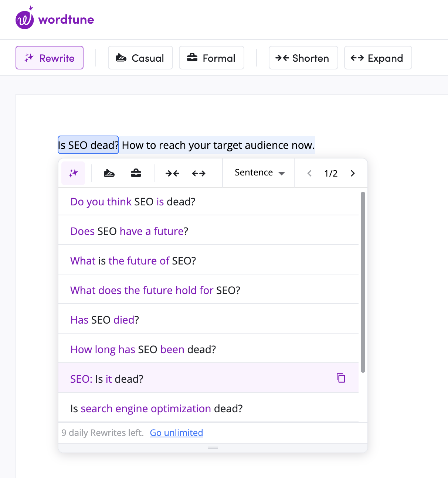Screen dimensions: 448x478
Task: Select the Formal briefcase icon in the popup
Action: (x=136, y=173)
